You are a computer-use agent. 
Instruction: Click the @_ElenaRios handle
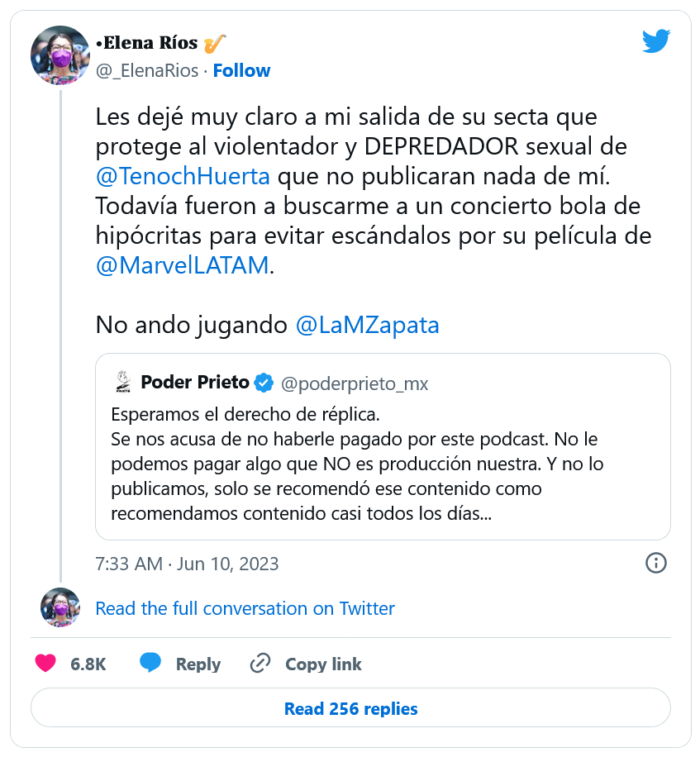(147, 71)
